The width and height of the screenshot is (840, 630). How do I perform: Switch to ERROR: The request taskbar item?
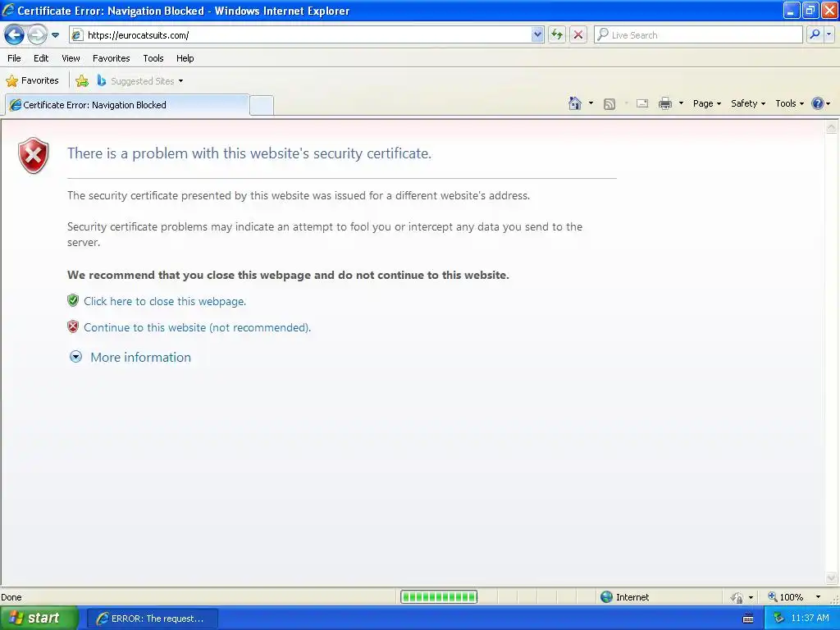point(152,619)
